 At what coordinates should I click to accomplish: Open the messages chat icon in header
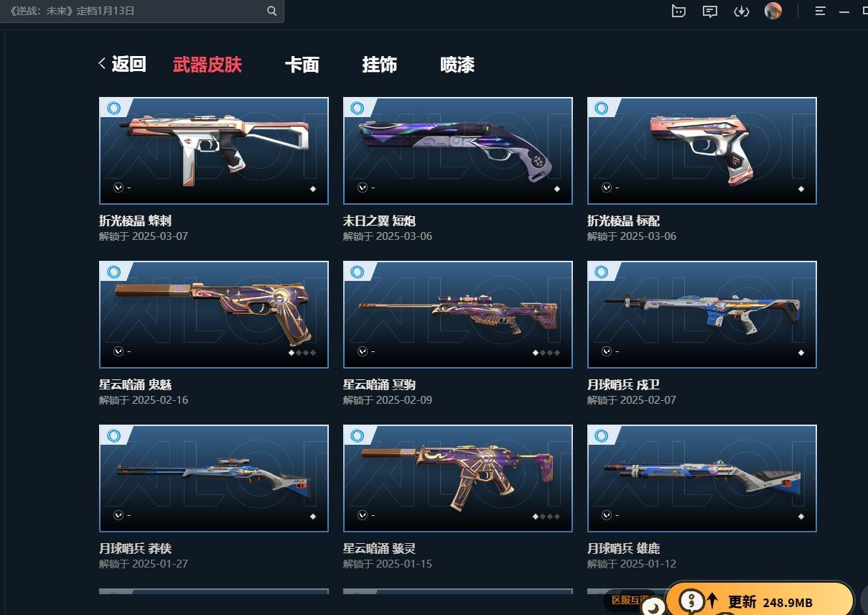click(x=710, y=11)
